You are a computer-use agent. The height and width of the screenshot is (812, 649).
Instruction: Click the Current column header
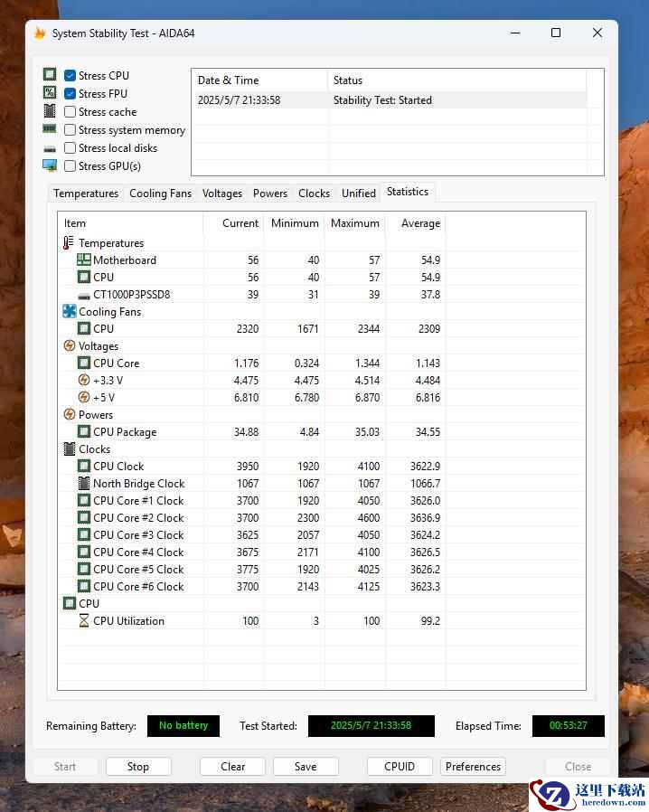[233, 223]
